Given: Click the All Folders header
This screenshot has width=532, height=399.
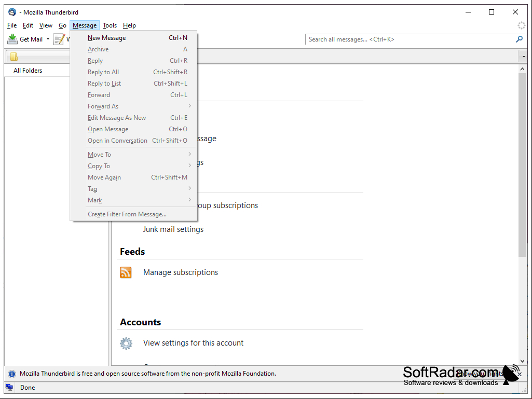Looking at the screenshot, I should (x=28, y=71).
